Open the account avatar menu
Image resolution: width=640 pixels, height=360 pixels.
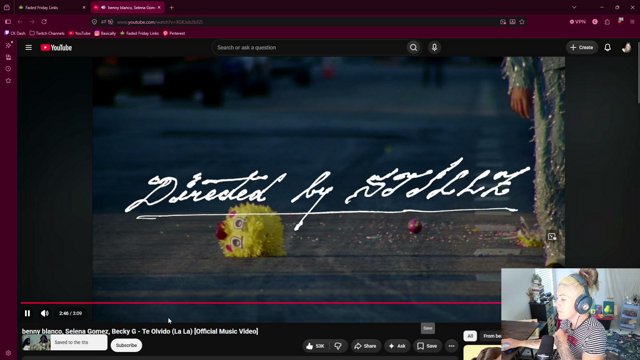point(627,48)
